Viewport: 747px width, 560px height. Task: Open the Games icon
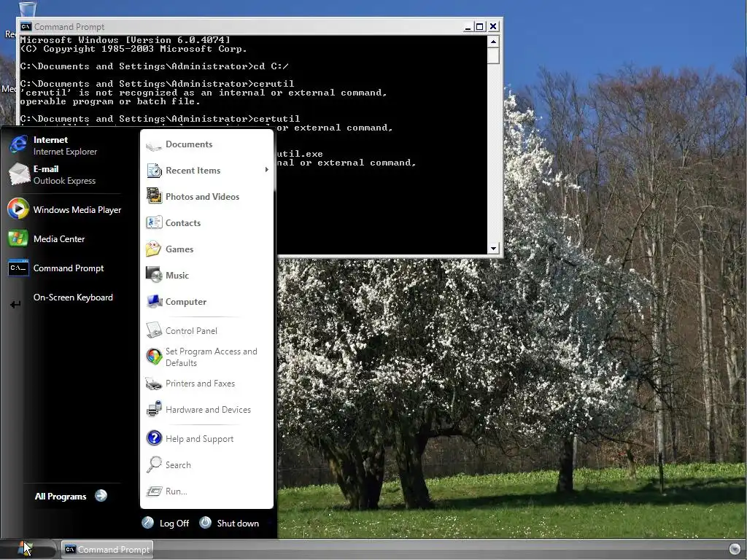coord(153,249)
